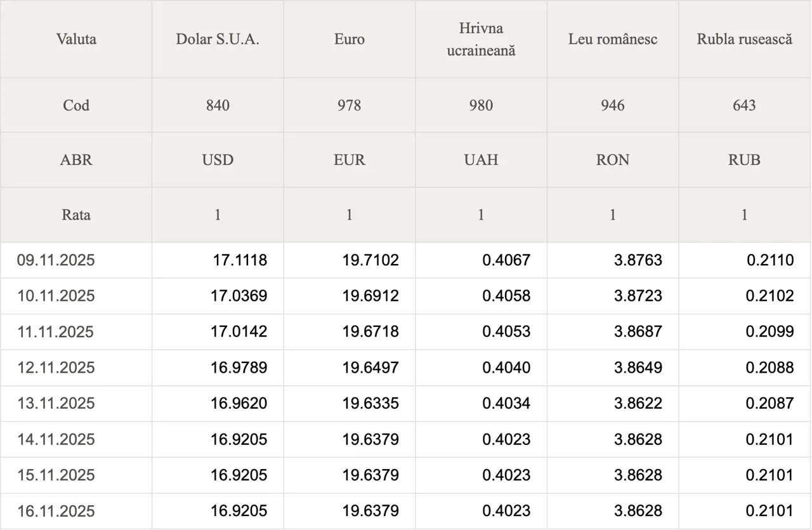Select the UAH abbreviation cell

coord(481,160)
